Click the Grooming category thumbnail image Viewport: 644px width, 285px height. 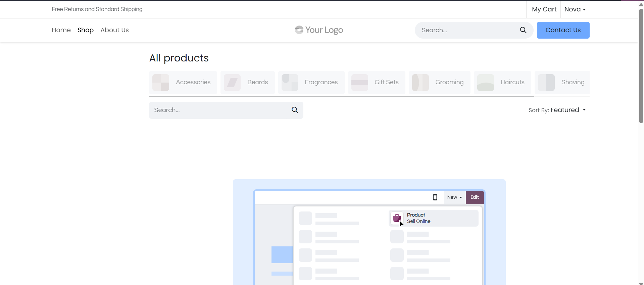420,82
